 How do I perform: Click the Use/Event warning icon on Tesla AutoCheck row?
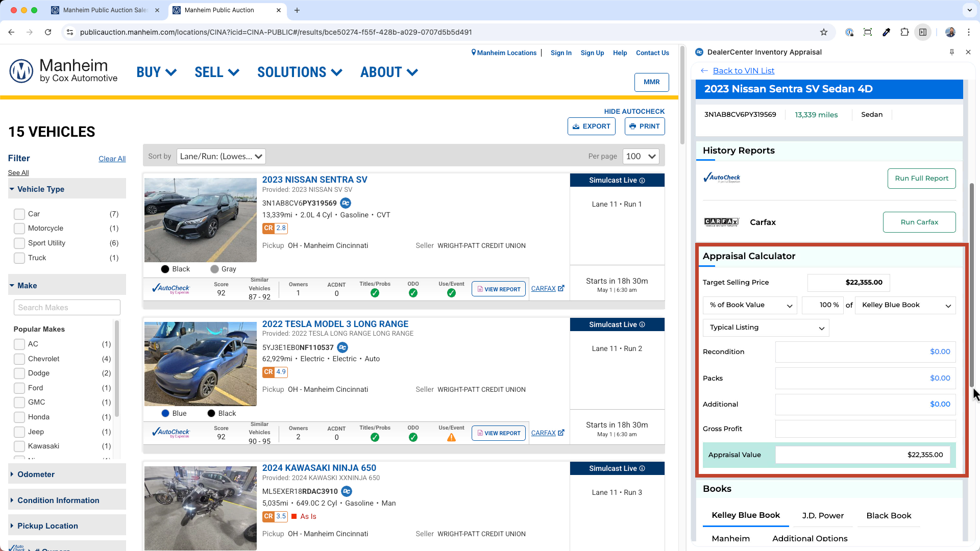tap(451, 437)
